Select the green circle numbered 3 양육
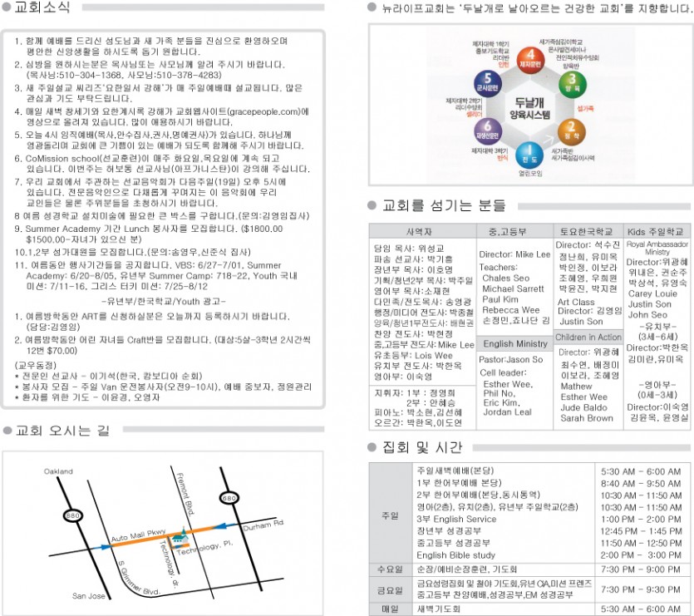Image resolution: width=694 pixels, height=616 pixels. 573,84
